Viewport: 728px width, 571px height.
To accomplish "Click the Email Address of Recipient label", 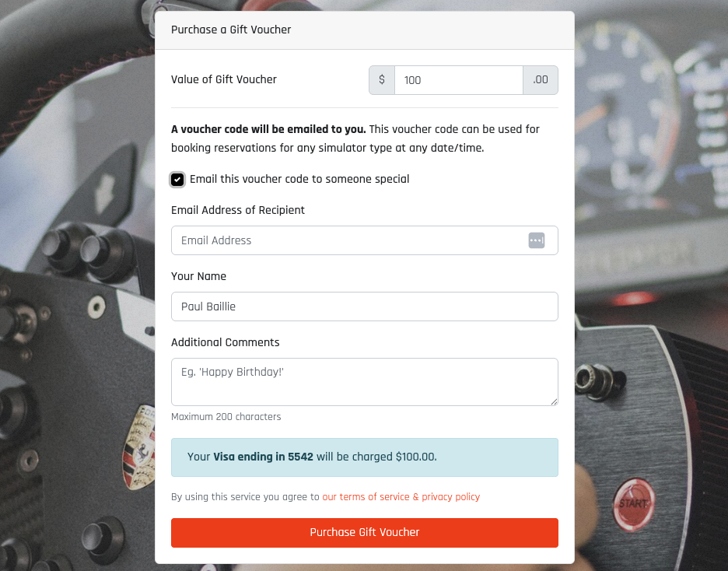I will tap(238, 210).
